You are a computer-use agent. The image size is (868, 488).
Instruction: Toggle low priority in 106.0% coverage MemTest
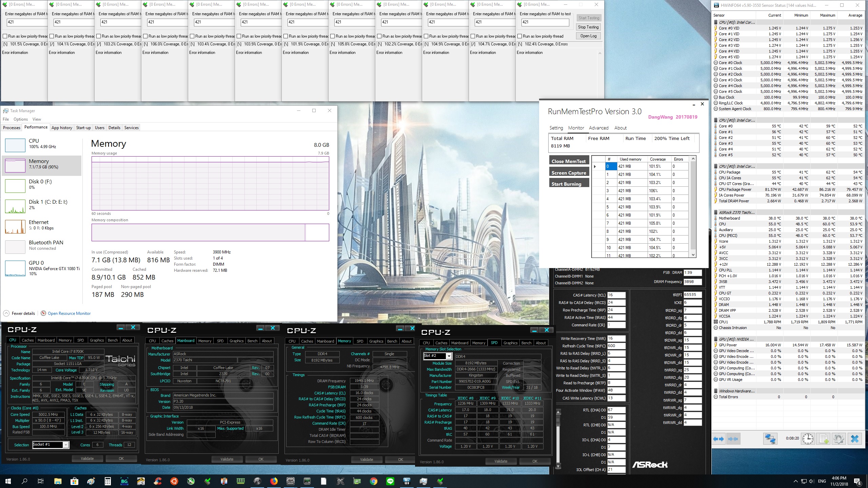tap(145, 36)
